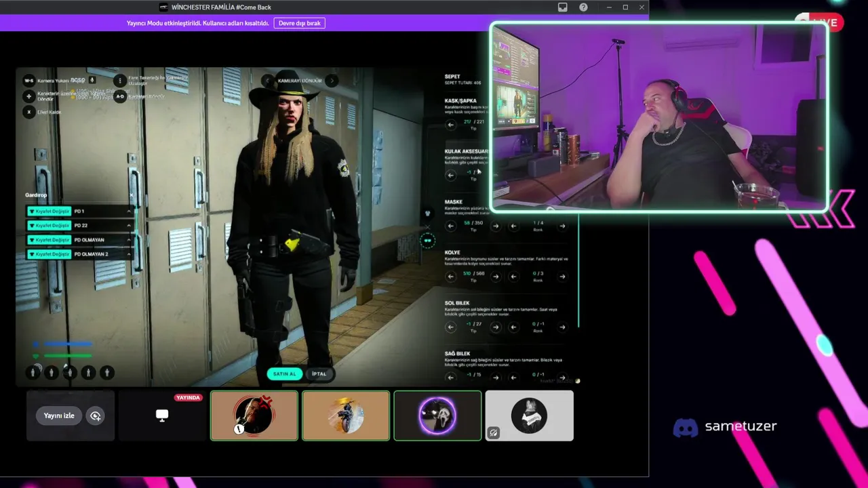
Task: Click the video-off icon on gray tile
Action: point(493,433)
